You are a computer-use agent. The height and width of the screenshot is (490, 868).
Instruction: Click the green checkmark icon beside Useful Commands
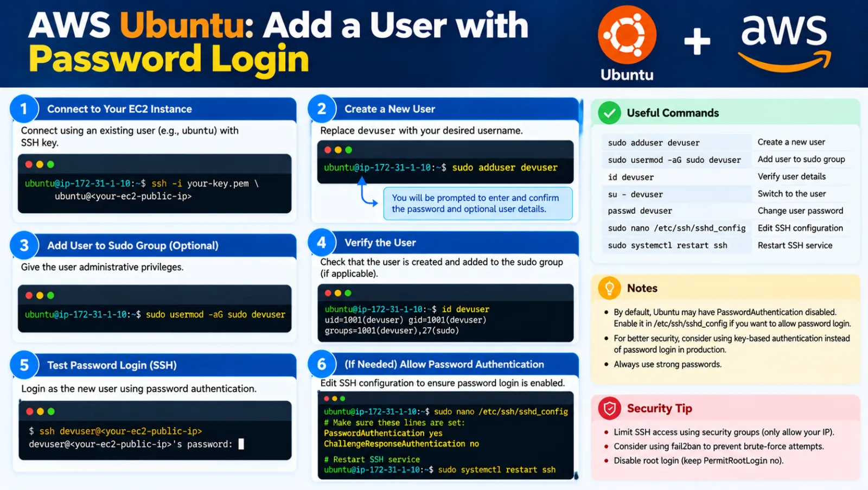609,113
